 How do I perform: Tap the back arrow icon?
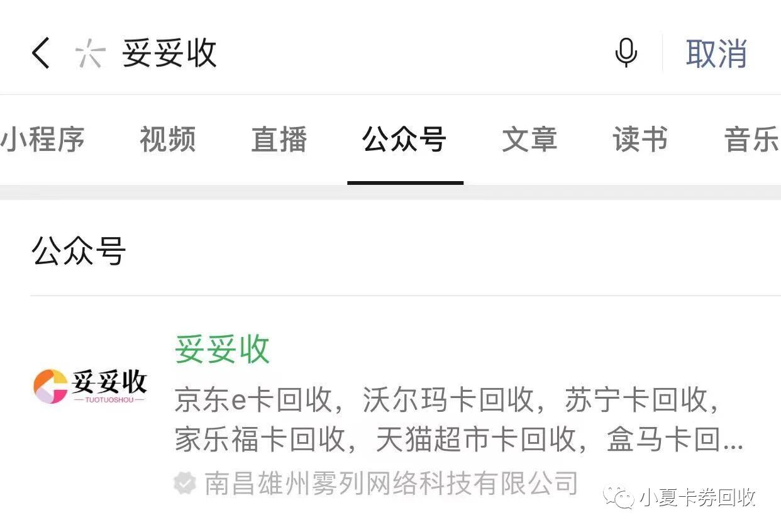click(x=40, y=53)
